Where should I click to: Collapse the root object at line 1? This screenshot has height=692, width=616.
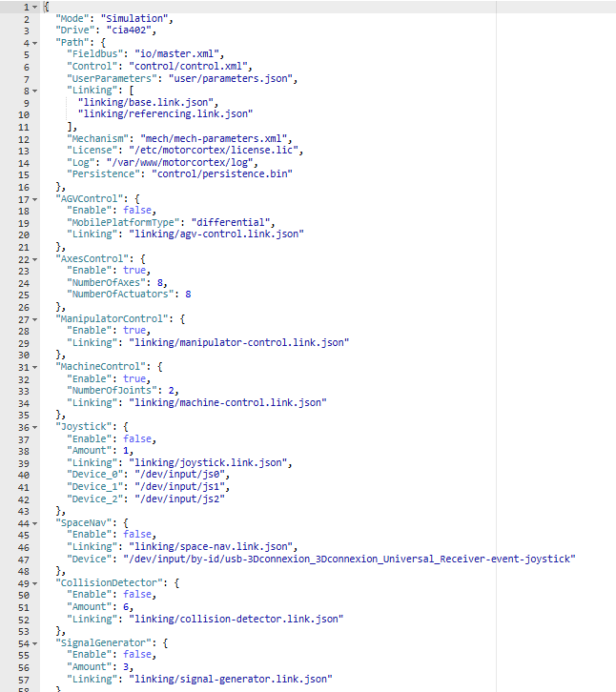coord(35,7)
